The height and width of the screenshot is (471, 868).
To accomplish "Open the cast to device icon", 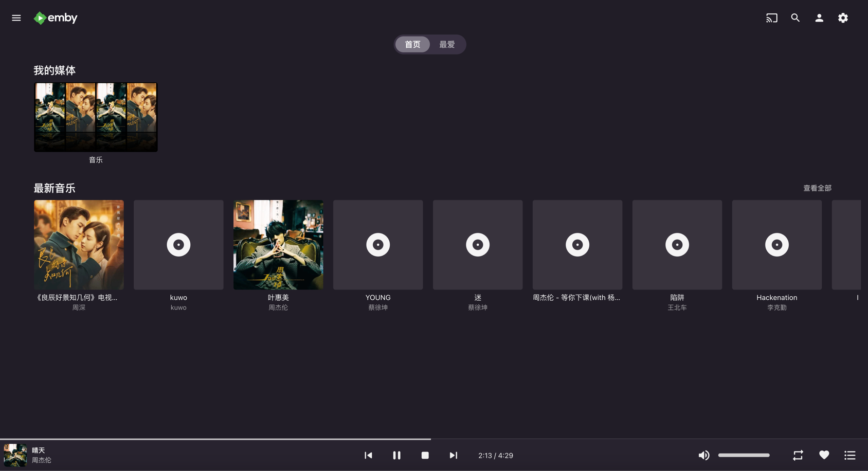I will (x=771, y=18).
